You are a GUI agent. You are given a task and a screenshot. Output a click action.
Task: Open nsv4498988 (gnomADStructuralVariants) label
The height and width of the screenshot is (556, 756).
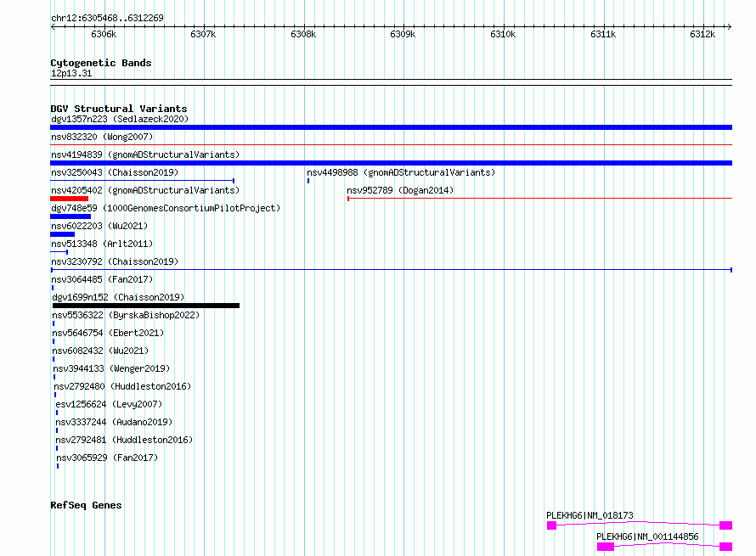401,172
